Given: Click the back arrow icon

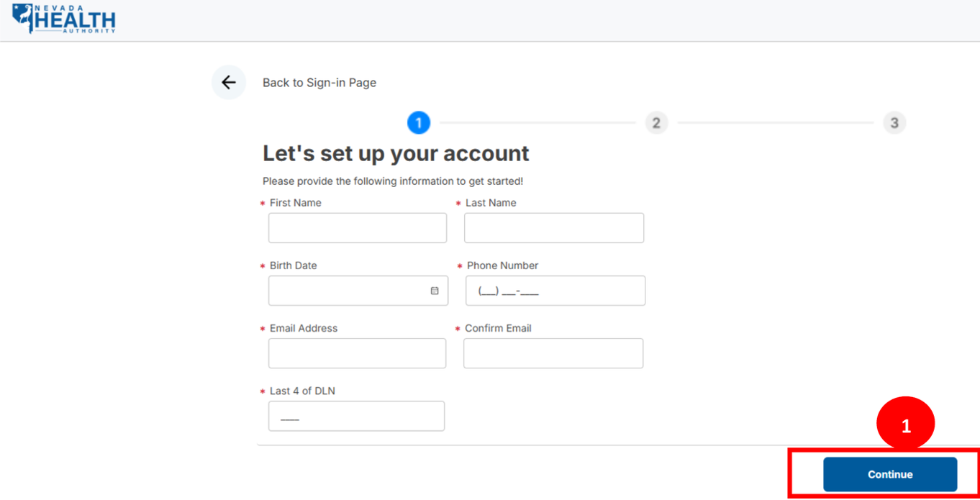Looking at the screenshot, I should 229,83.
